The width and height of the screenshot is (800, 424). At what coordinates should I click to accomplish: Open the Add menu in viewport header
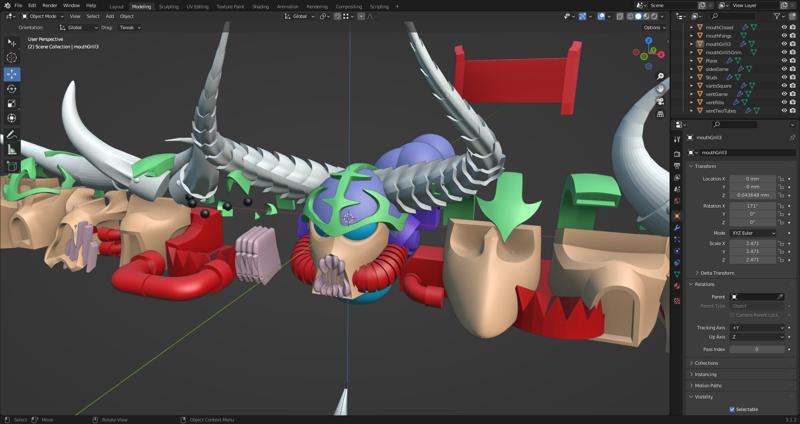pos(109,16)
